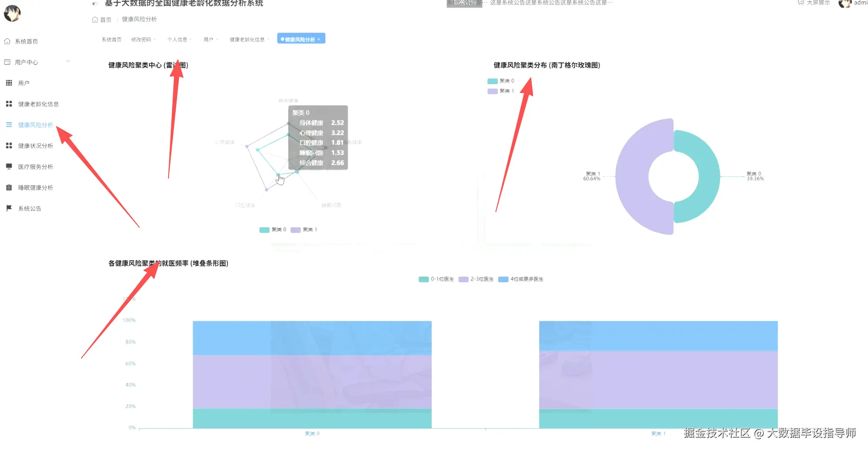
Task: Click the house icon beside 系统首页
Action: [x=7, y=41]
